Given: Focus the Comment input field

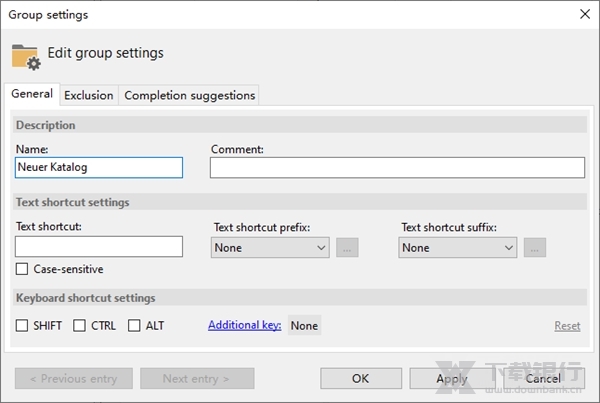Looking at the screenshot, I should pyautogui.click(x=397, y=168).
